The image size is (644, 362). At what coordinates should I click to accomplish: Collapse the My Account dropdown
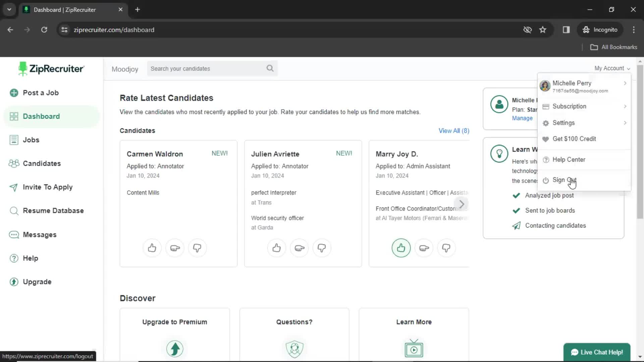(612, 68)
